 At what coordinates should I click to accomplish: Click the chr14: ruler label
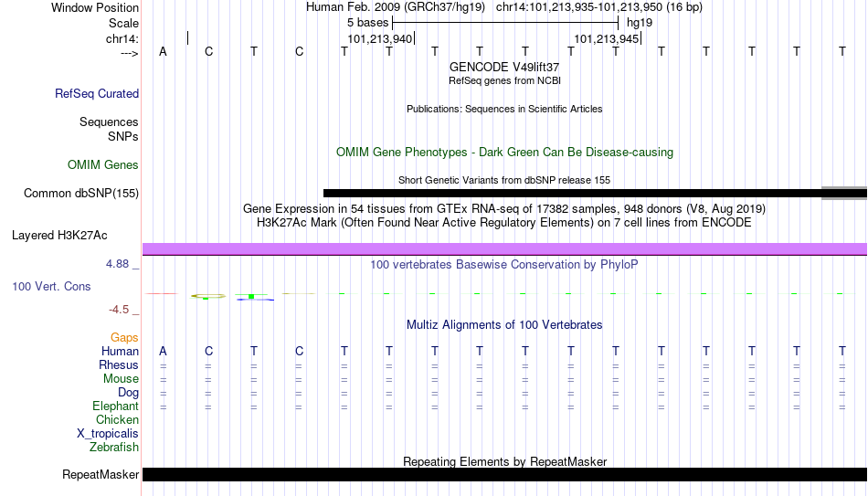122,38
